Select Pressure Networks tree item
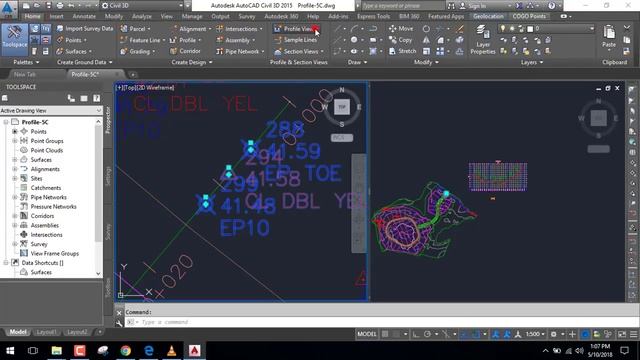The height and width of the screenshot is (360, 640). (53, 207)
